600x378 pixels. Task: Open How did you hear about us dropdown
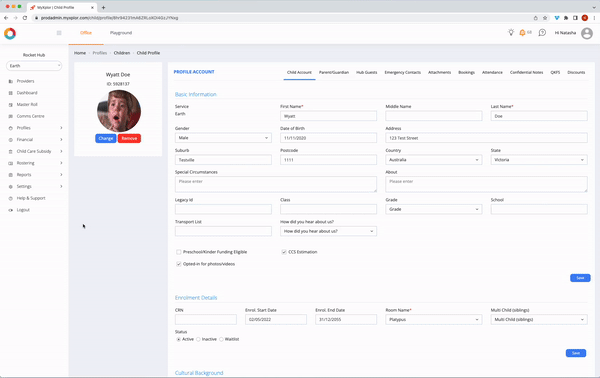[328, 231]
